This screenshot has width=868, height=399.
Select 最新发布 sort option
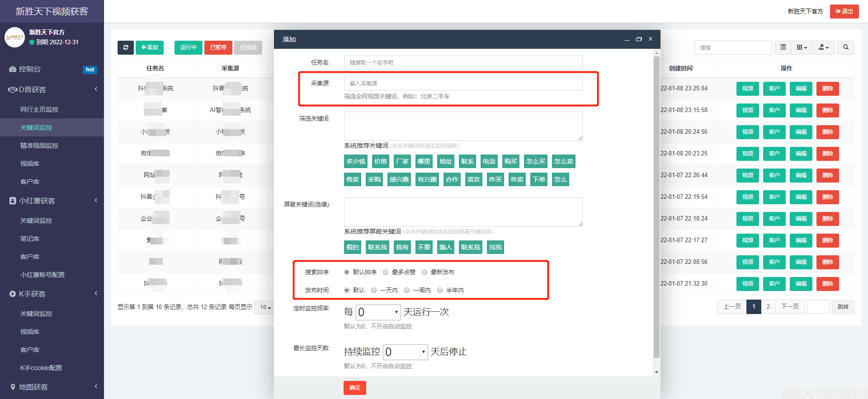425,272
